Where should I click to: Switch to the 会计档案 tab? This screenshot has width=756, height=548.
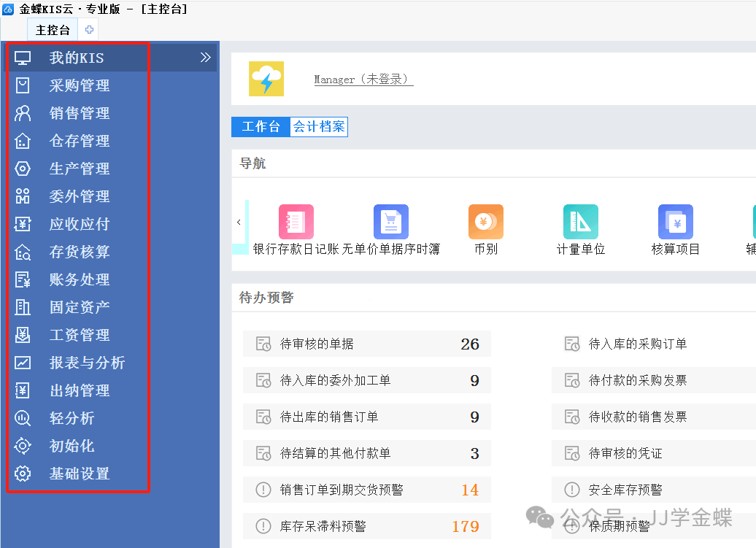point(319,127)
